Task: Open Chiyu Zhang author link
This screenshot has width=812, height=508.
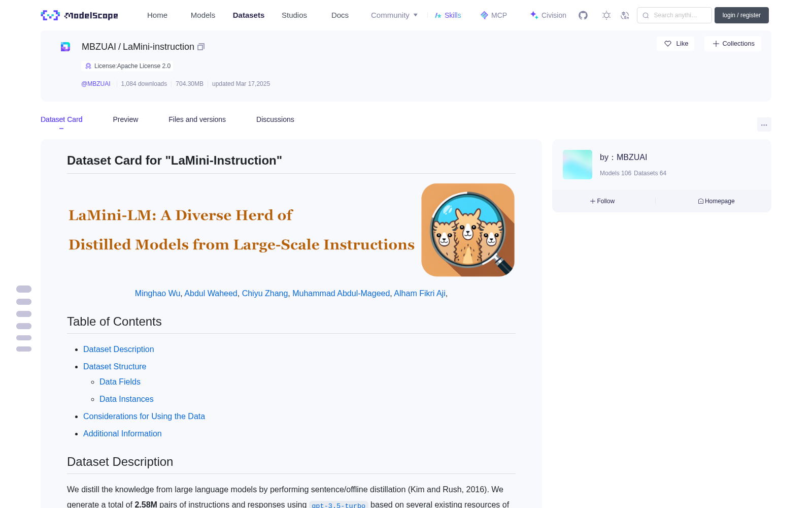Action: tap(265, 293)
